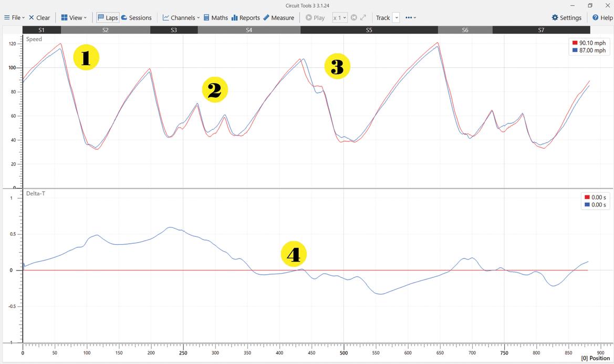Viewport: 614px width, 364px height.
Task: Open Settings with the gear icon
Action: (566, 17)
